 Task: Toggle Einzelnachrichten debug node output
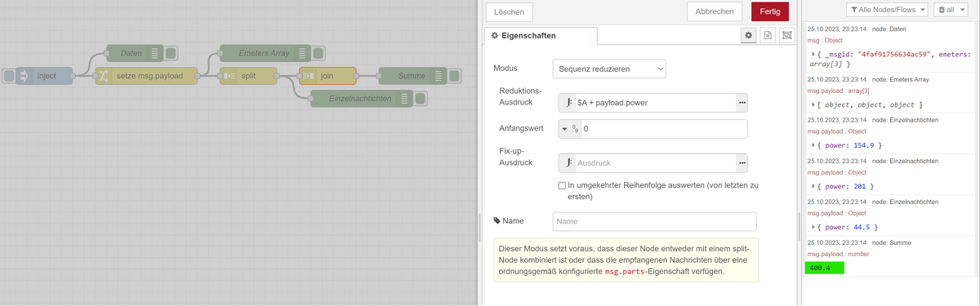coord(421,98)
